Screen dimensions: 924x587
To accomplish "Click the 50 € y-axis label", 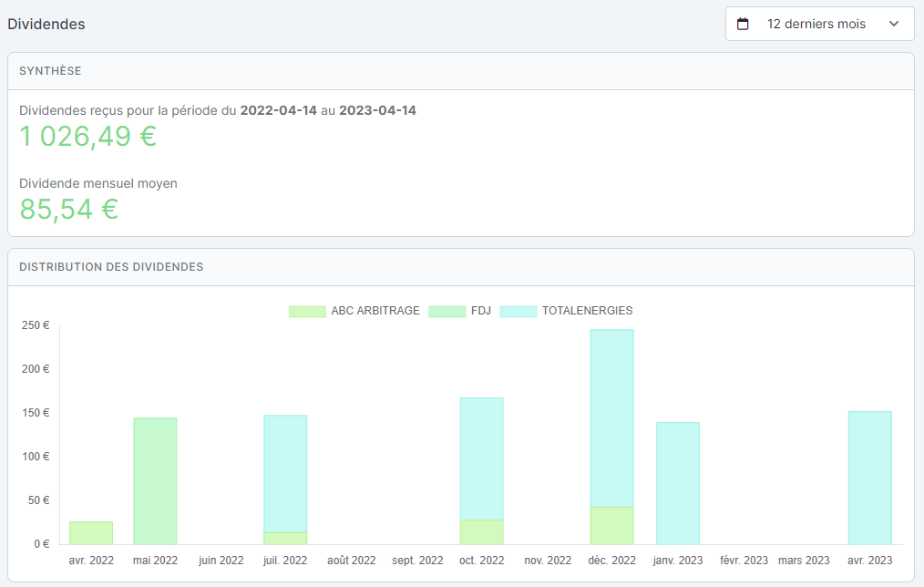I will pos(38,500).
